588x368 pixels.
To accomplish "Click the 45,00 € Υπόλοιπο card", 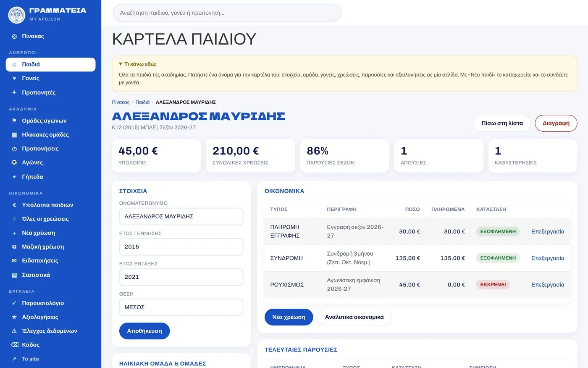I will (156, 156).
